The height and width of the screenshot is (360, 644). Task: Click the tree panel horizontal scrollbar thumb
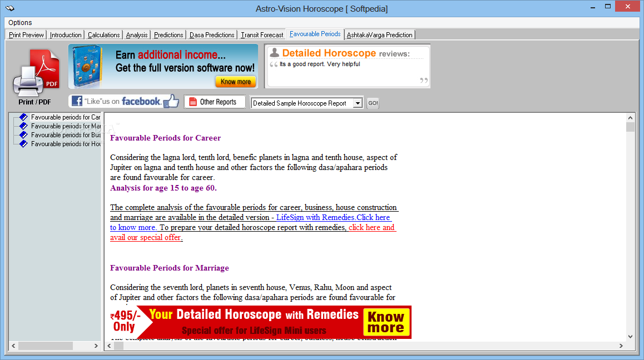pos(46,346)
